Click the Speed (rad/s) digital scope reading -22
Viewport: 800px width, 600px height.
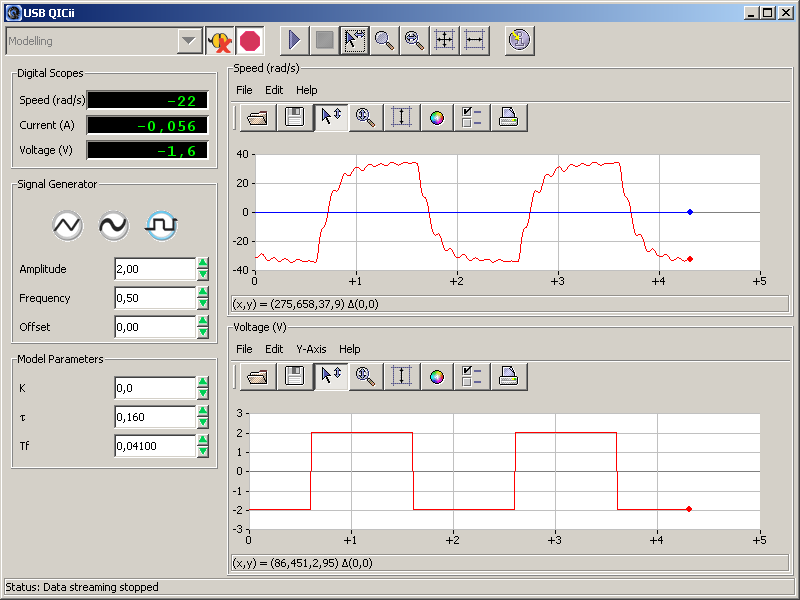pyautogui.click(x=147, y=101)
